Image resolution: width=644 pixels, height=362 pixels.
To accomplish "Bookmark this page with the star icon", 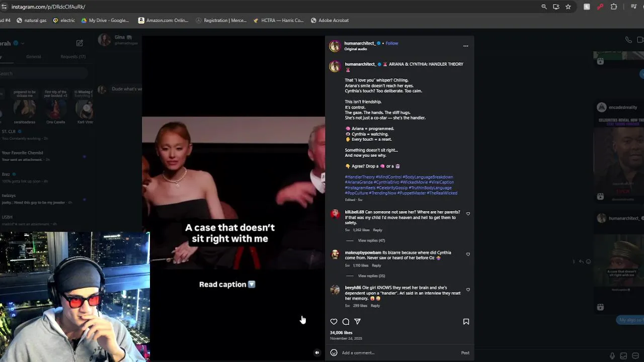I will pyautogui.click(x=568, y=7).
